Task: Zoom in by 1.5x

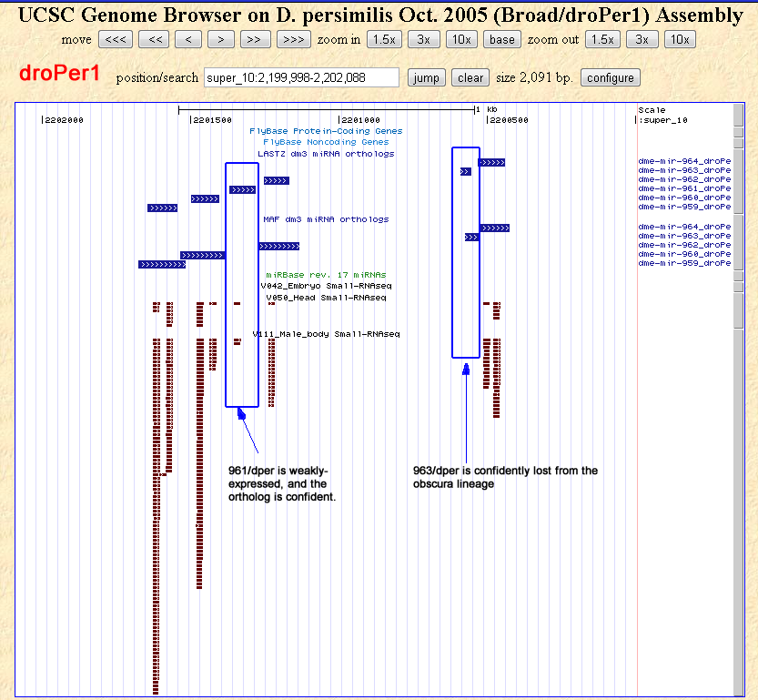Action: coord(385,39)
